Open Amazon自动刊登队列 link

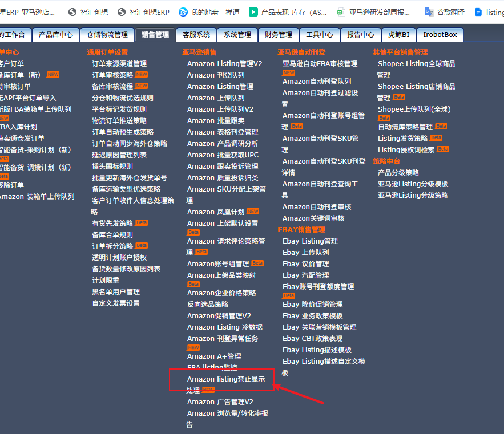pyautogui.click(x=317, y=82)
